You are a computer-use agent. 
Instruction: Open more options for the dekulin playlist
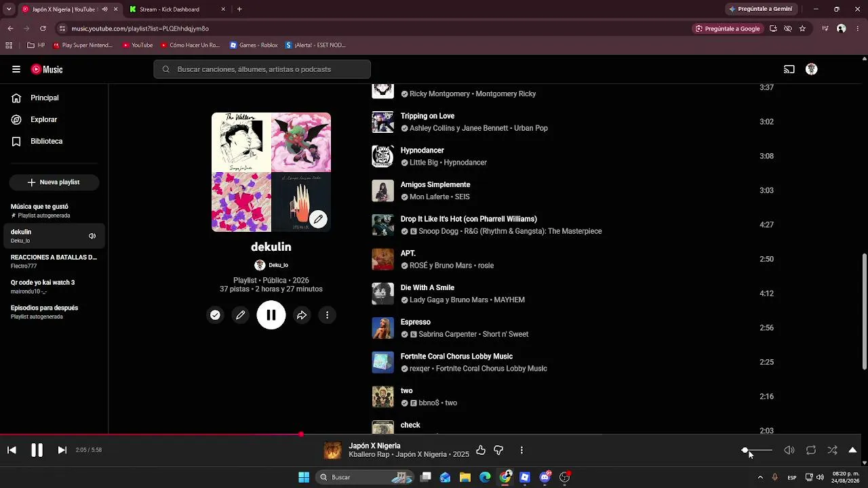328,315
